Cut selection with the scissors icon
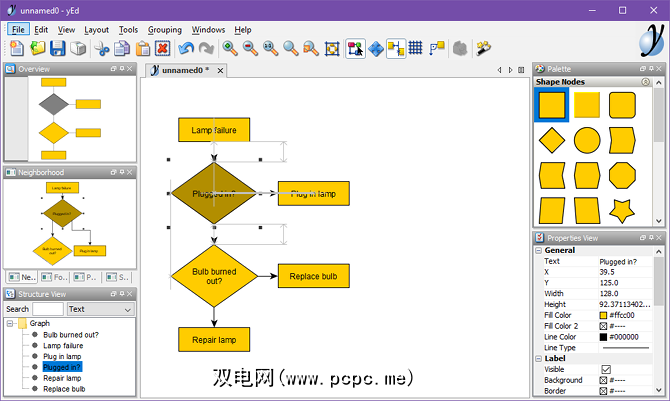 point(102,48)
